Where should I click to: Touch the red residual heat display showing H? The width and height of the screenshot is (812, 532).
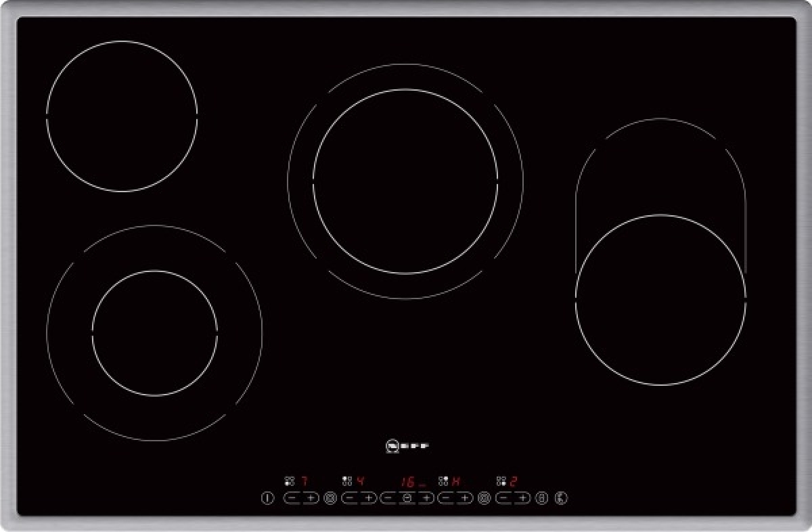(x=456, y=481)
